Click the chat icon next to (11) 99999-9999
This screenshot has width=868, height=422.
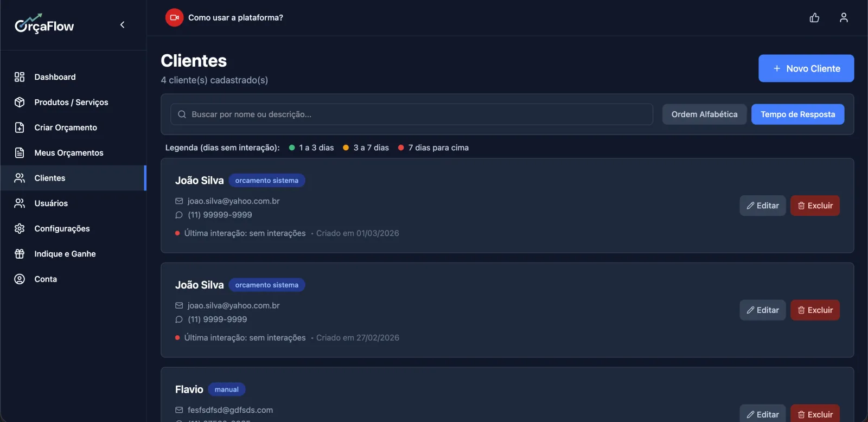pyautogui.click(x=179, y=215)
